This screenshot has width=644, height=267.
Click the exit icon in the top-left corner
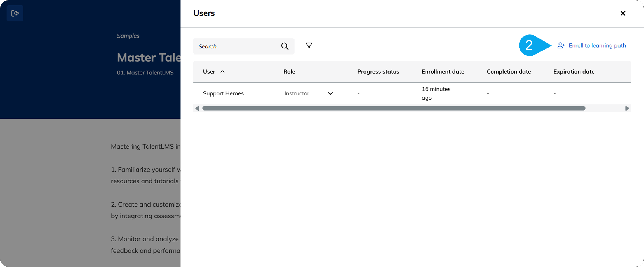click(x=15, y=13)
